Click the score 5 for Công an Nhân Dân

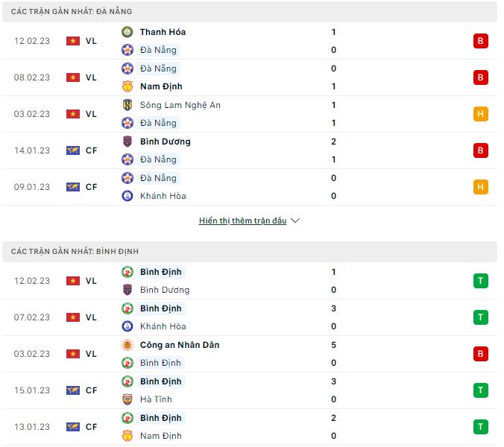(334, 345)
